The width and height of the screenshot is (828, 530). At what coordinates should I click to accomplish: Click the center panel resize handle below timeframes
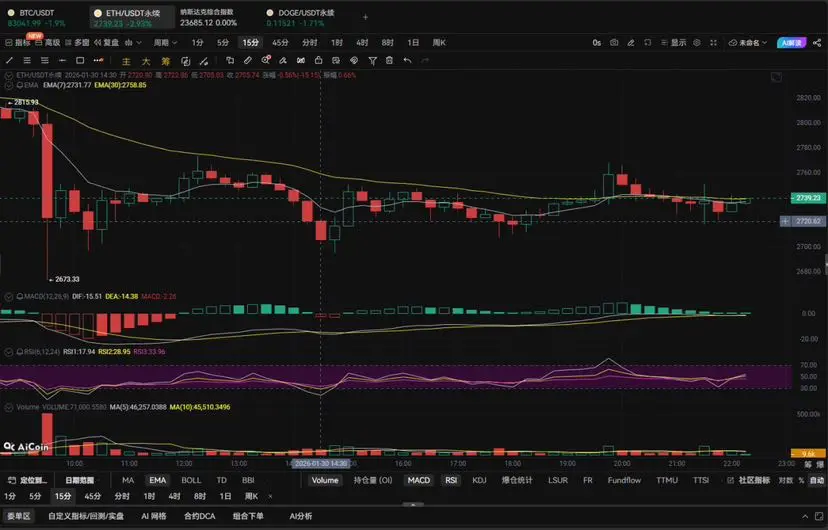tap(413, 505)
